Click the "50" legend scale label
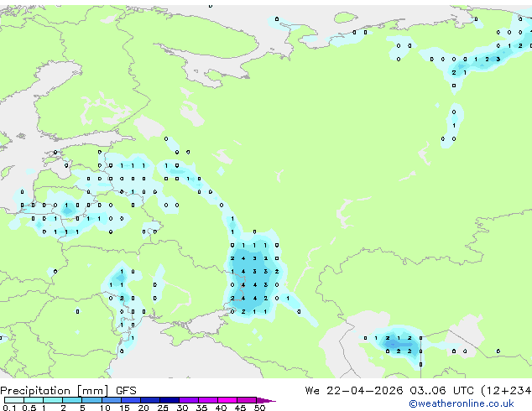Image resolution: width=532 pixels, height=411 pixels. 259,408
